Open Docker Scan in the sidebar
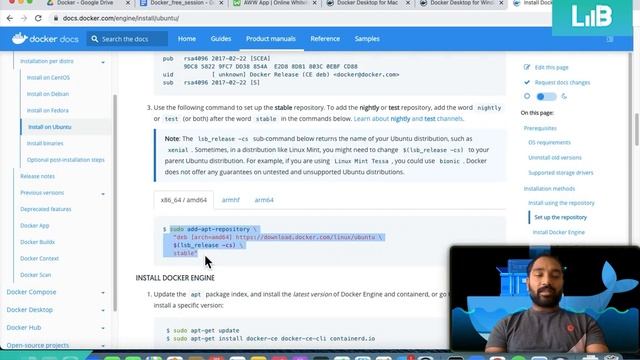 [x=36, y=275]
